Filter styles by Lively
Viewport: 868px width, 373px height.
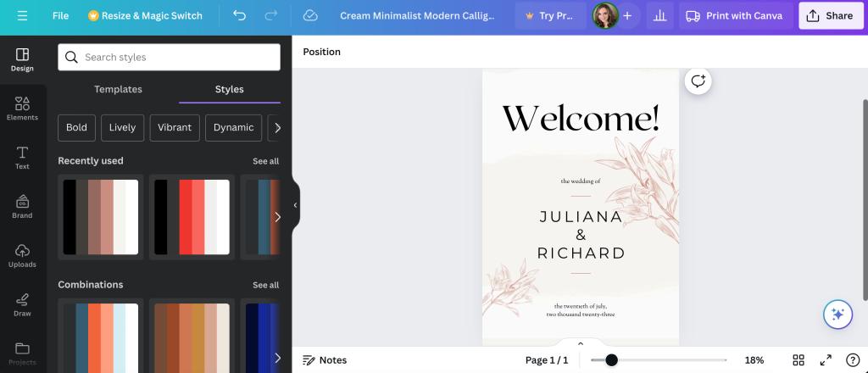[x=122, y=127]
